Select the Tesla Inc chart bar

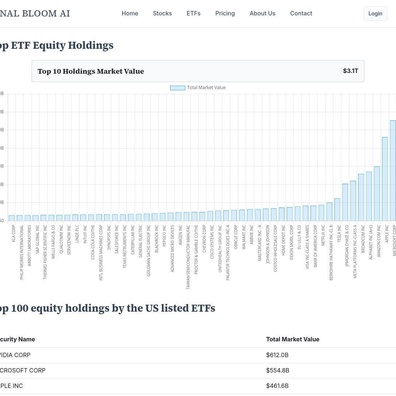tap(337, 209)
